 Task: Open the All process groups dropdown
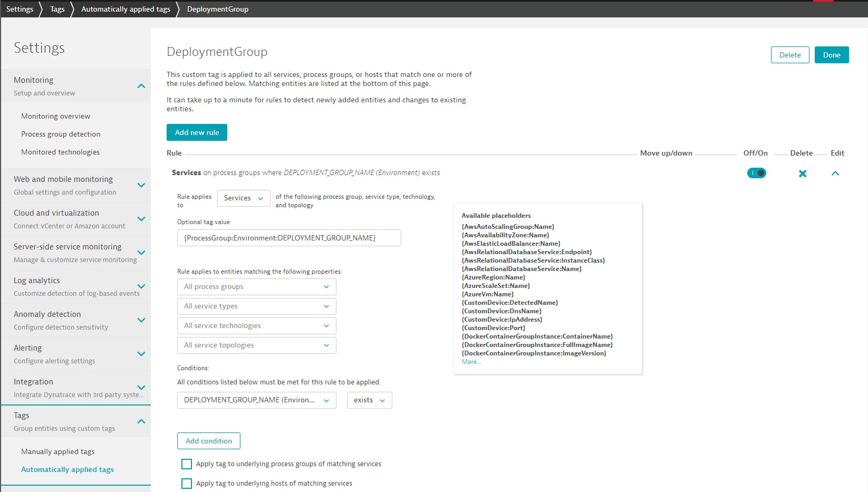coord(257,287)
